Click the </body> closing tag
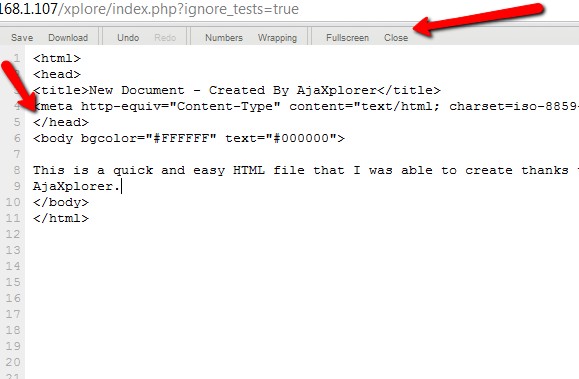This screenshot has height=379, width=579. click(x=61, y=202)
